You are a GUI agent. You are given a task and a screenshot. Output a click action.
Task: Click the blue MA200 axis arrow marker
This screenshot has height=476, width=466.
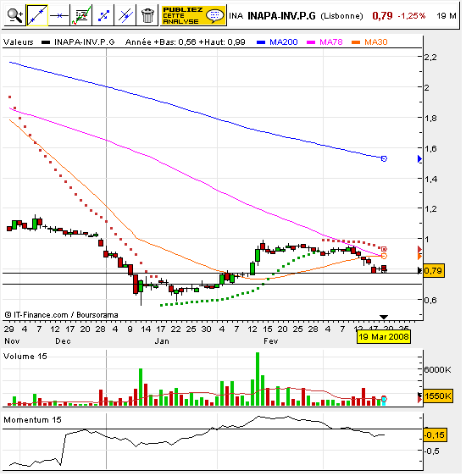[420, 159]
